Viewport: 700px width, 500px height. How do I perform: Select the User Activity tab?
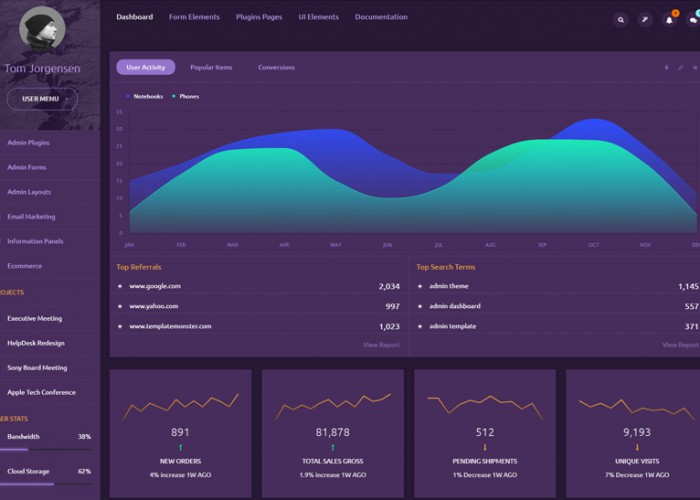[x=146, y=67]
